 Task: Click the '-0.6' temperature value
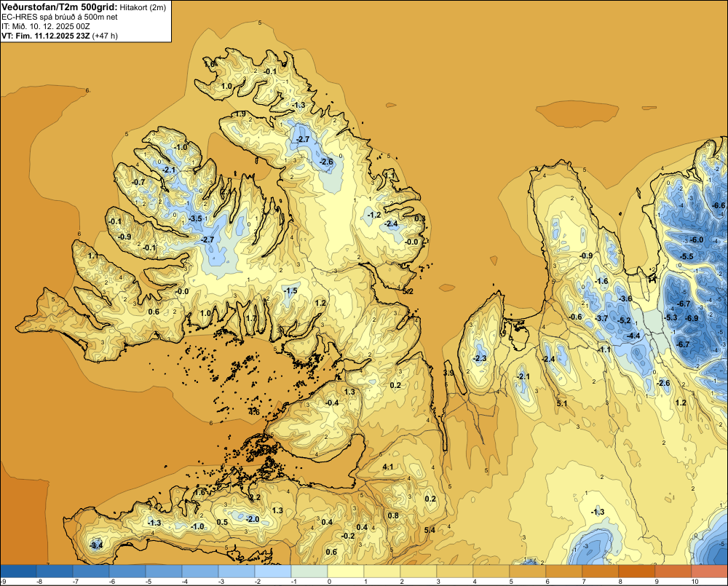575,317
